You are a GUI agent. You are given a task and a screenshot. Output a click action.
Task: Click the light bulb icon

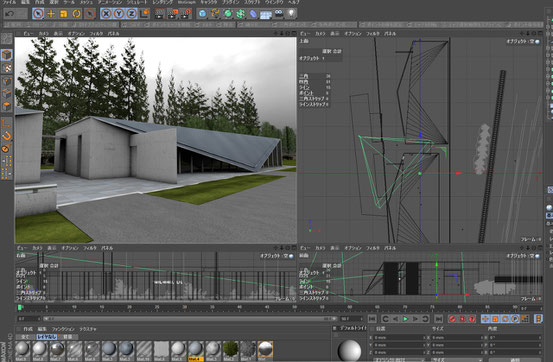(x=291, y=14)
